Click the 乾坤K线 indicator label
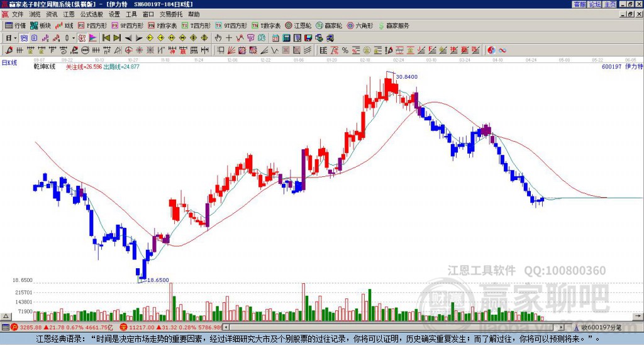This screenshot has width=644, height=345. click(45, 67)
